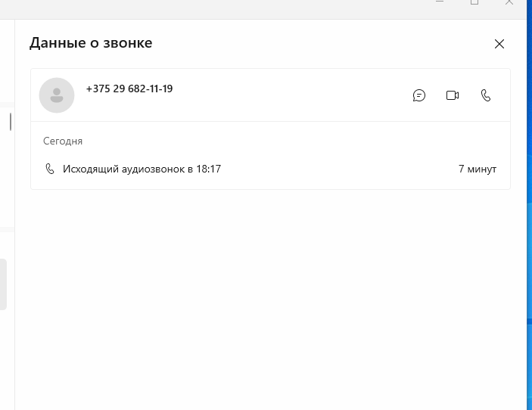Open chat with +375 29 682-11-19
The image size is (532, 410).
pyautogui.click(x=419, y=95)
